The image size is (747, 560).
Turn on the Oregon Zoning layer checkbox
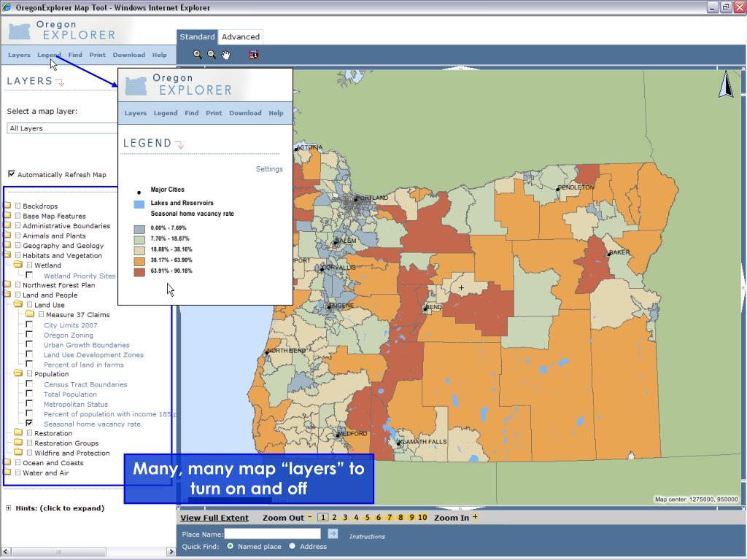pyautogui.click(x=29, y=335)
